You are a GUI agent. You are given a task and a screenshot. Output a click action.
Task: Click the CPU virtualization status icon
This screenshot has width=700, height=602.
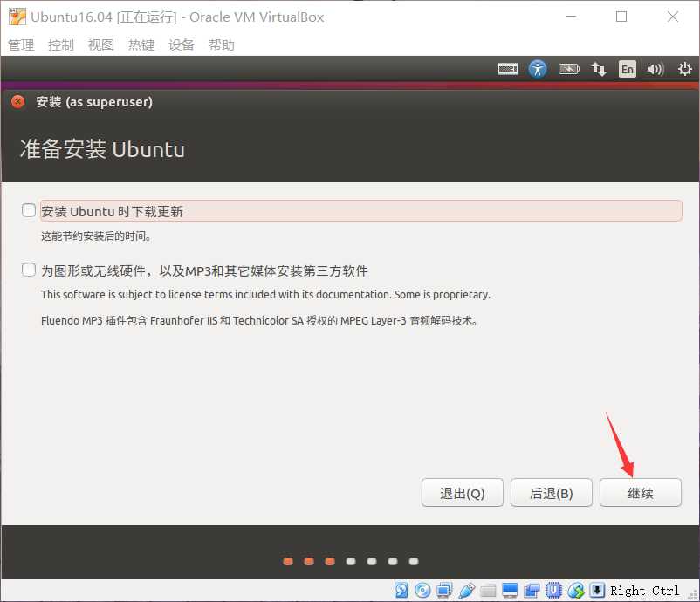553,590
